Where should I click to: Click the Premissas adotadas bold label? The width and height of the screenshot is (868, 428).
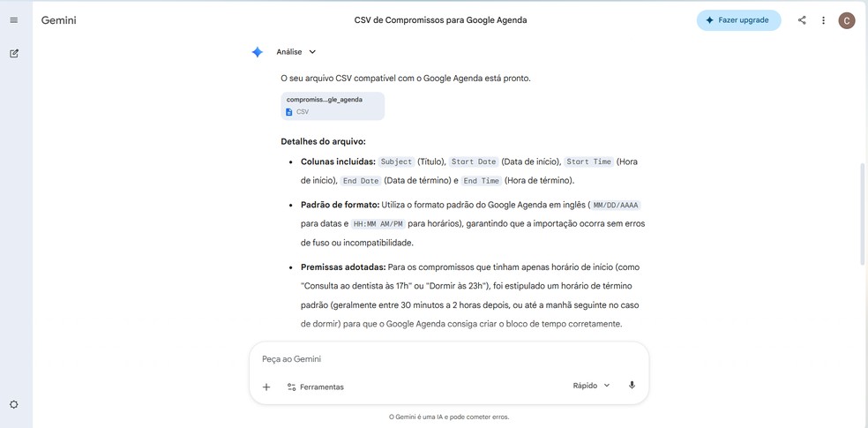click(x=342, y=267)
